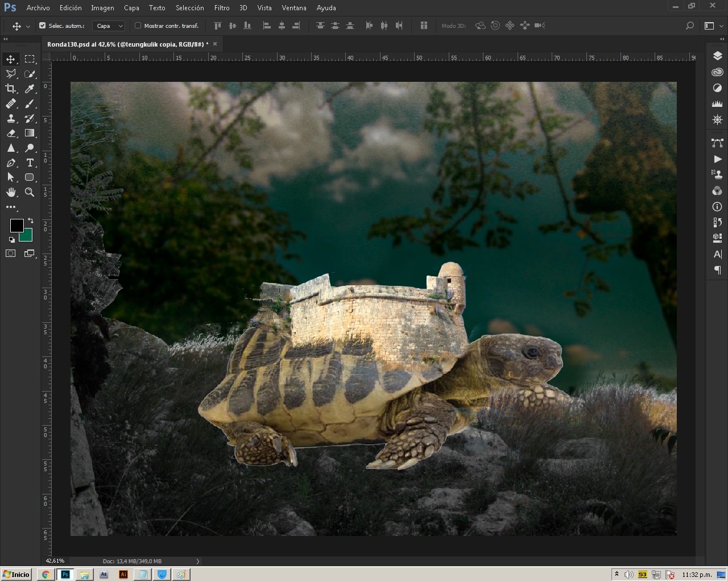Open the Clone Source panel icon
This screenshot has width=728, height=582.
717,174
